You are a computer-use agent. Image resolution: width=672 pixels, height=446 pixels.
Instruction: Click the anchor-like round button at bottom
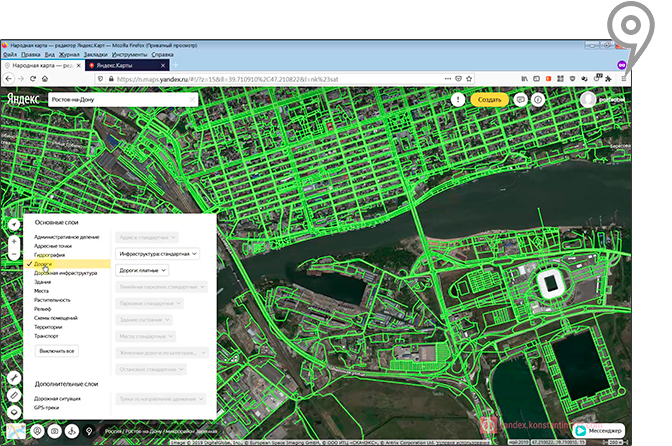[x=72, y=431]
